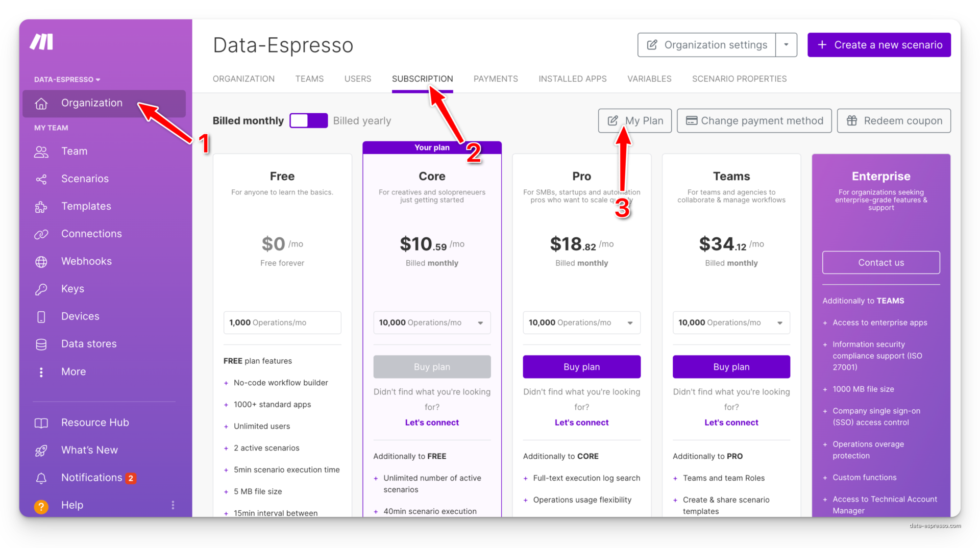Expand the DATA-ESPRESSO organization switcher
Image resolution: width=980 pixels, height=548 pixels.
coord(67,80)
